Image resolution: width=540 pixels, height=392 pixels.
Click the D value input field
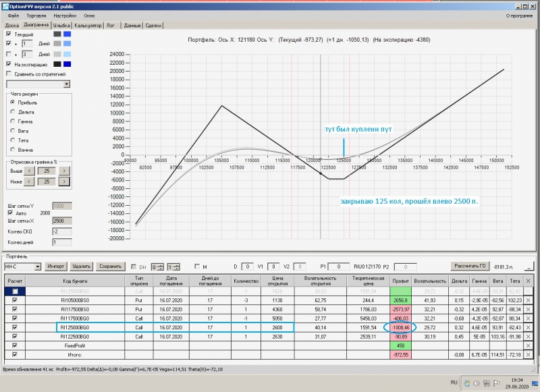(x=247, y=267)
